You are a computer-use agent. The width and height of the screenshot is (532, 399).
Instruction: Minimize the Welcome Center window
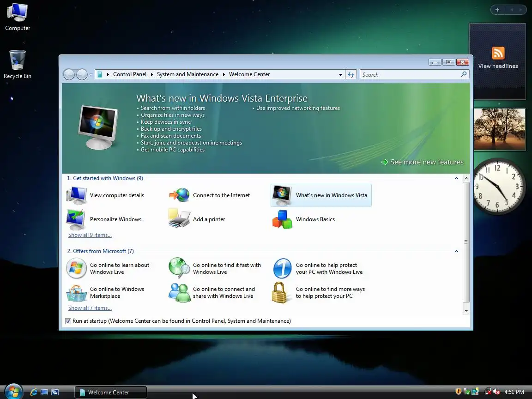point(435,62)
